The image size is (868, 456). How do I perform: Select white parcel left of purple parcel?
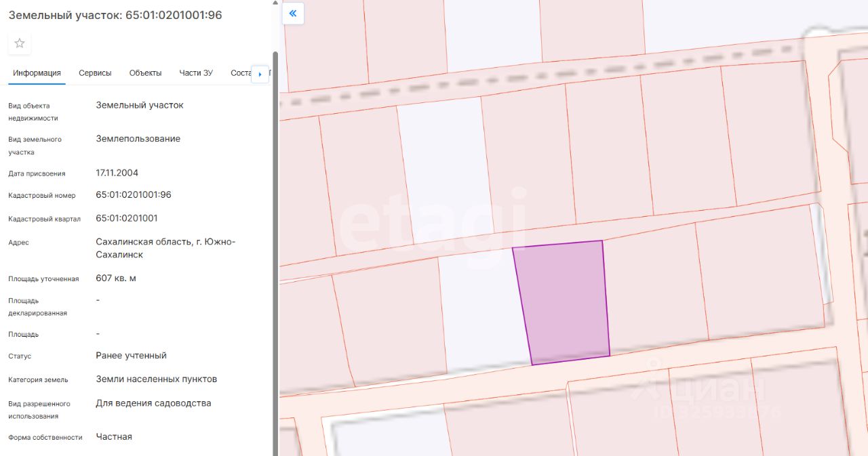point(481,312)
